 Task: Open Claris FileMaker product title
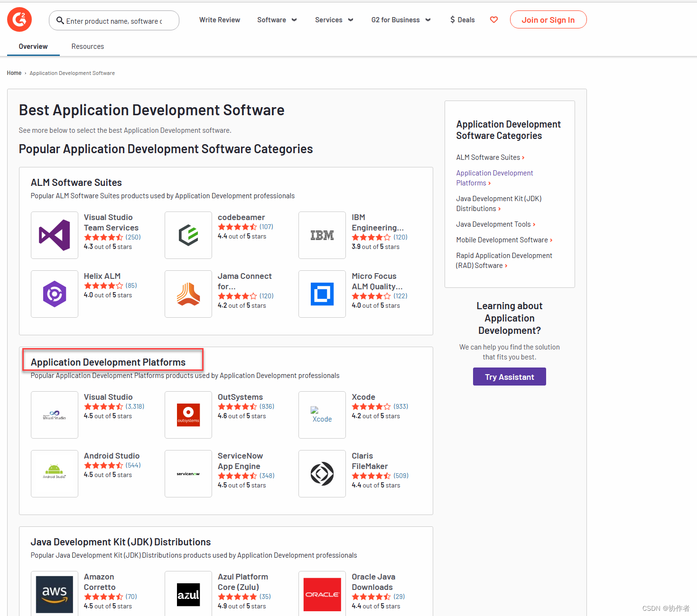tap(370, 461)
